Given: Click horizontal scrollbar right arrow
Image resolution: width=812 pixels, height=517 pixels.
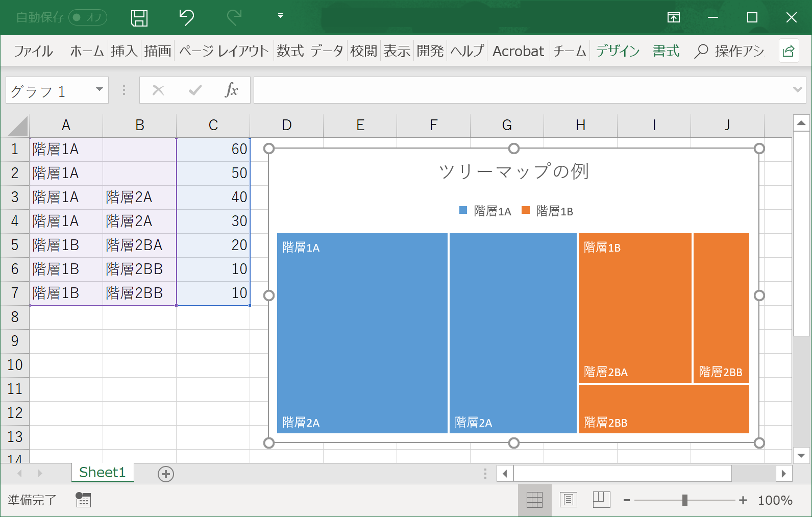Looking at the screenshot, I should pyautogui.click(x=784, y=474).
